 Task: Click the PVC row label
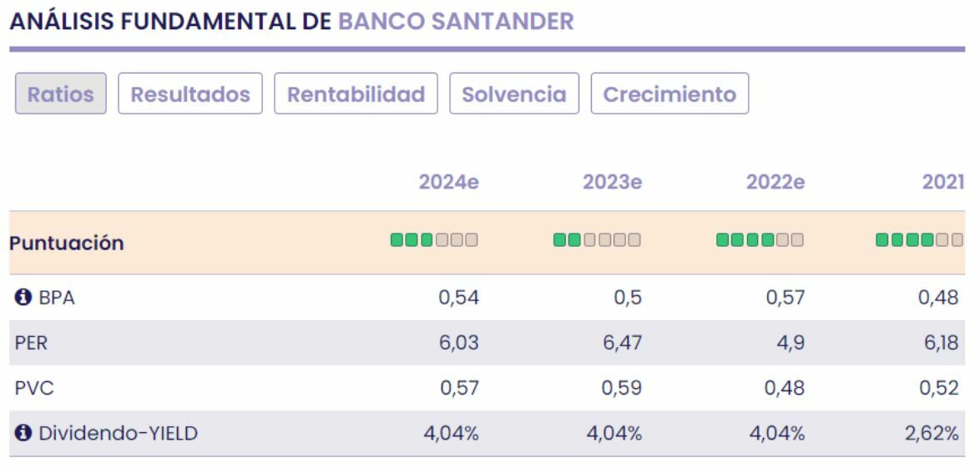coord(25,389)
